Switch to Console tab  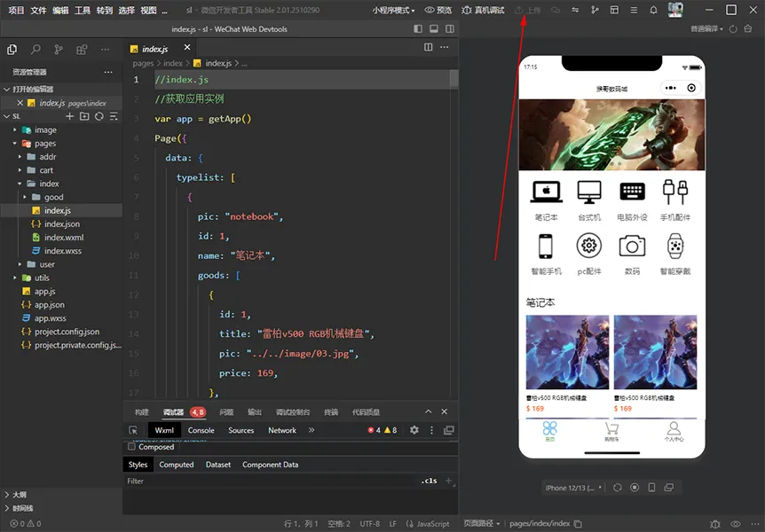201,430
